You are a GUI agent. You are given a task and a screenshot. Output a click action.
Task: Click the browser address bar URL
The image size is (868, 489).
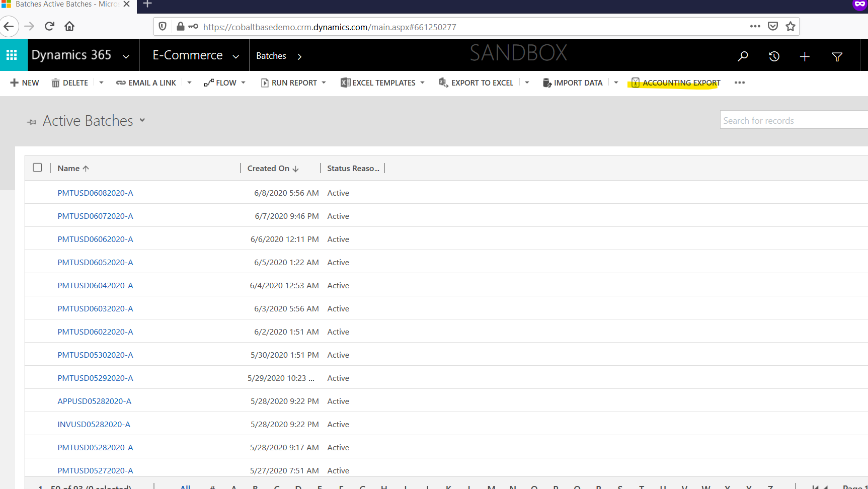coord(330,27)
